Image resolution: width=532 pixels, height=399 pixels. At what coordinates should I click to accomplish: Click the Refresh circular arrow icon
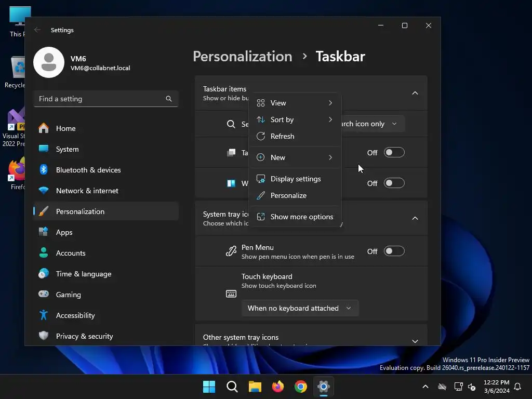261,136
